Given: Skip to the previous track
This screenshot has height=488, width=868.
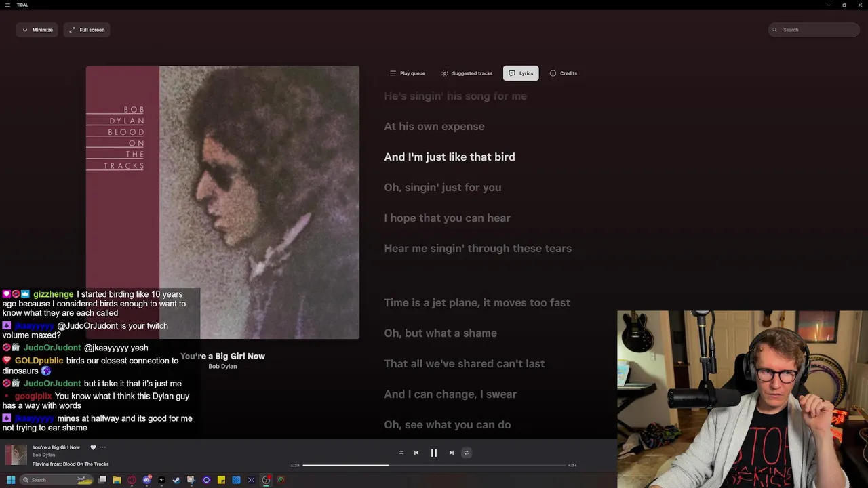Looking at the screenshot, I should click(416, 453).
